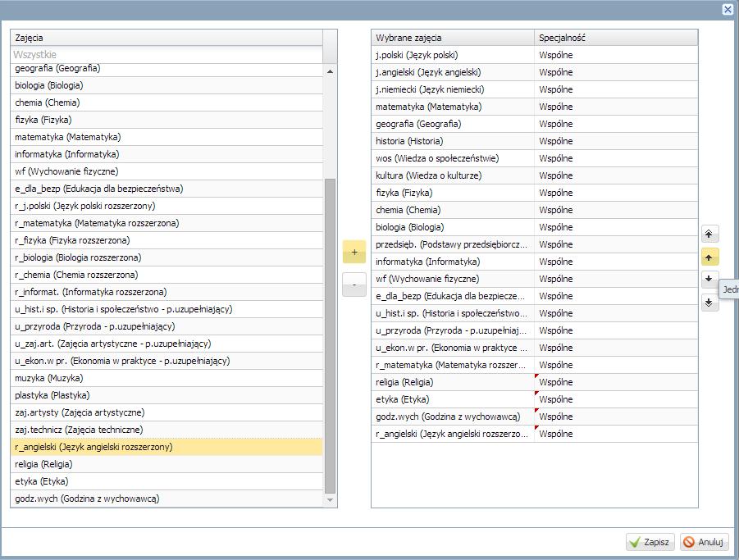Select zaj.artysty (Zajęcia artystyczne)
The height and width of the screenshot is (560, 739).
167,412
